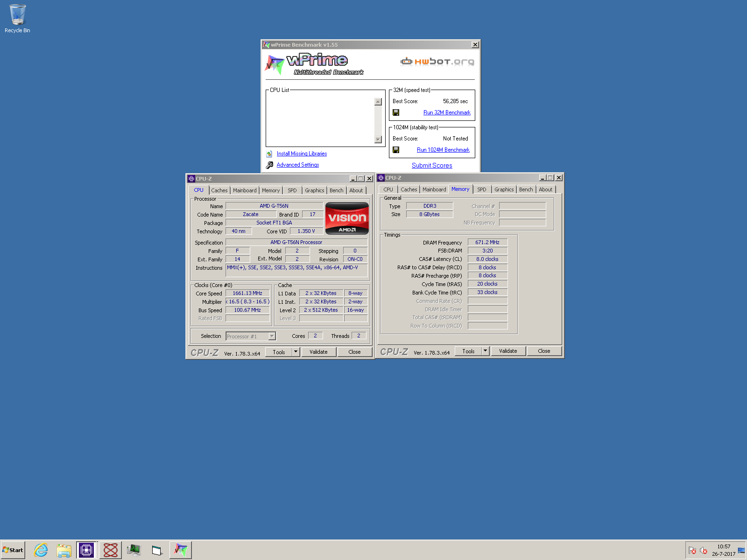Viewport: 747px width, 560px height.
Task: Click the save icon for 1024M score
Action: 396,150
